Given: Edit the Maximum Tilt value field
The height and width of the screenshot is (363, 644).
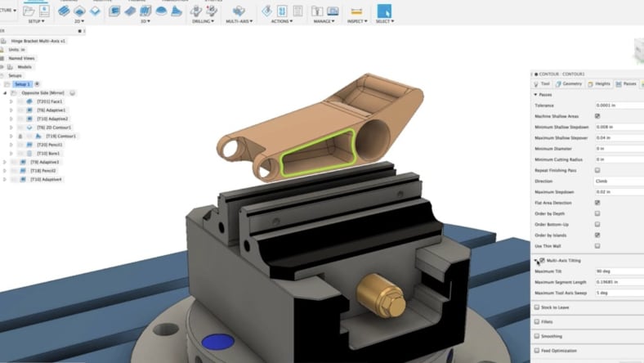Looking at the screenshot, I should [x=619, y=271].
